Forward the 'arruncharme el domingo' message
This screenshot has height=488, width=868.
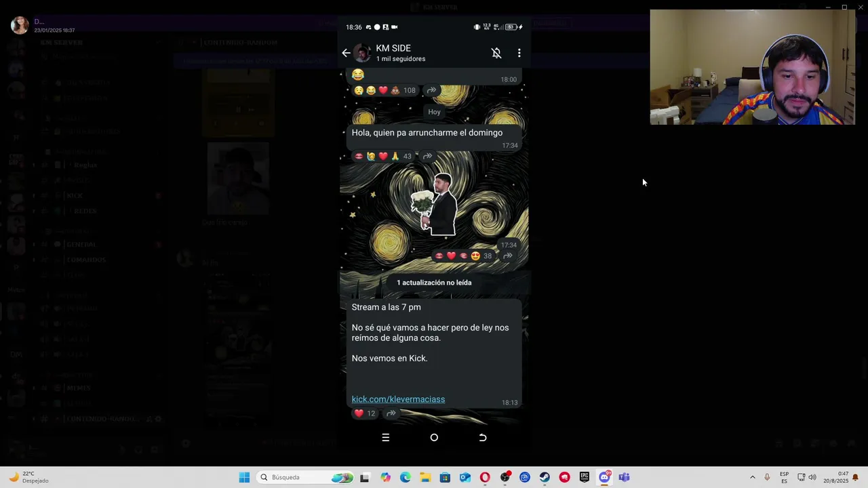(428, 156)
